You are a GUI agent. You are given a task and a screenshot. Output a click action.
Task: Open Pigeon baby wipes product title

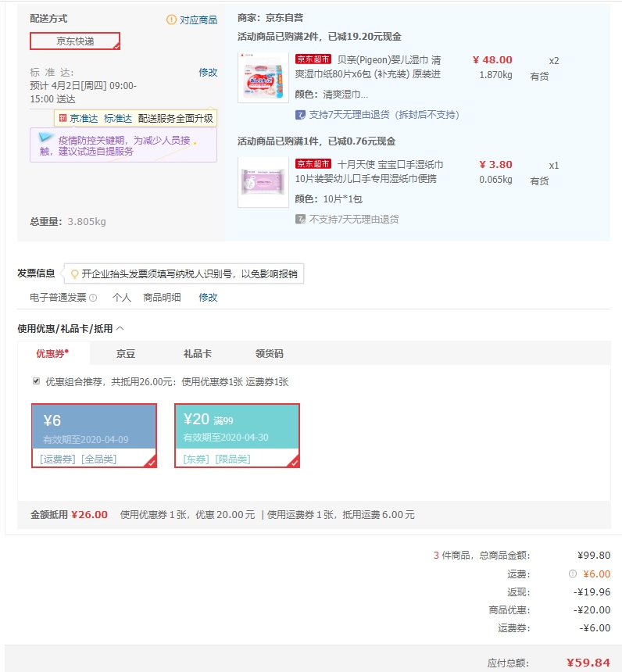(368, 67)
